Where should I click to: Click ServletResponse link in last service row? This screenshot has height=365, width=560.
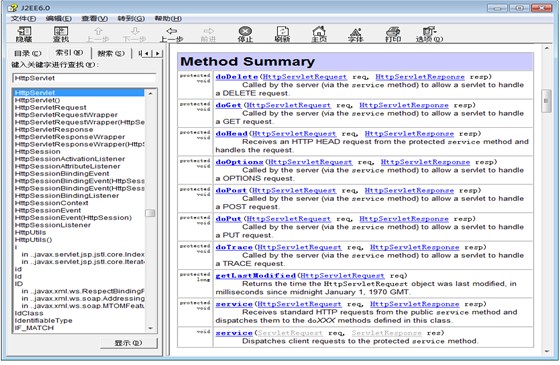pyautogui.click(x=386, y=333)
